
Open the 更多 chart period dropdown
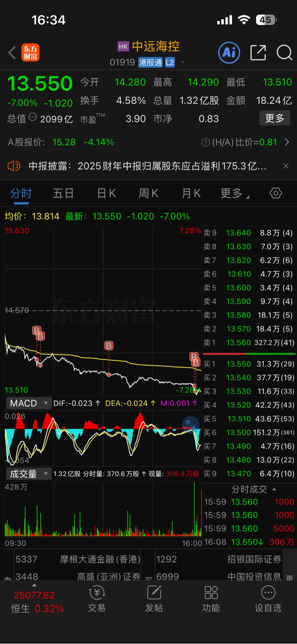(x=235, y=193)
